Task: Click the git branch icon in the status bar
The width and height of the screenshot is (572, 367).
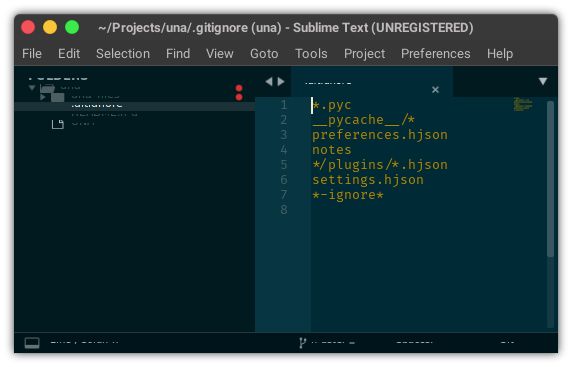Action: [x=302, y=343]
